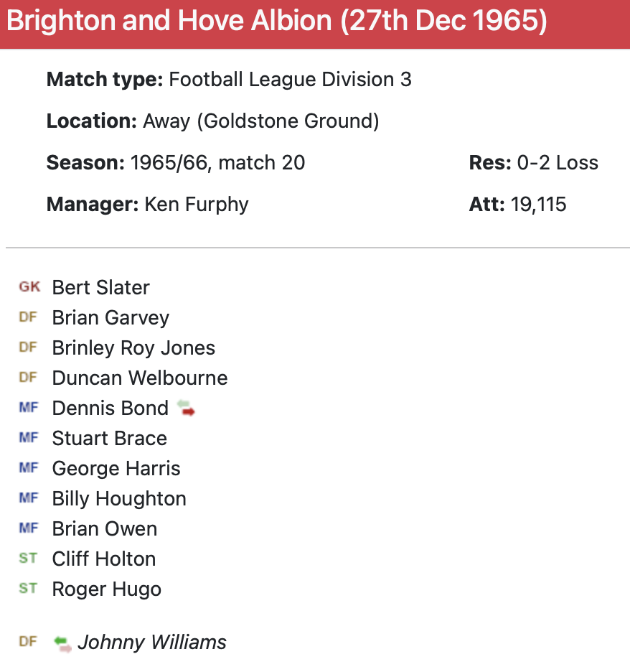Click the substituted-off arrow icon beside Dennis Bond

coord(186,409)
